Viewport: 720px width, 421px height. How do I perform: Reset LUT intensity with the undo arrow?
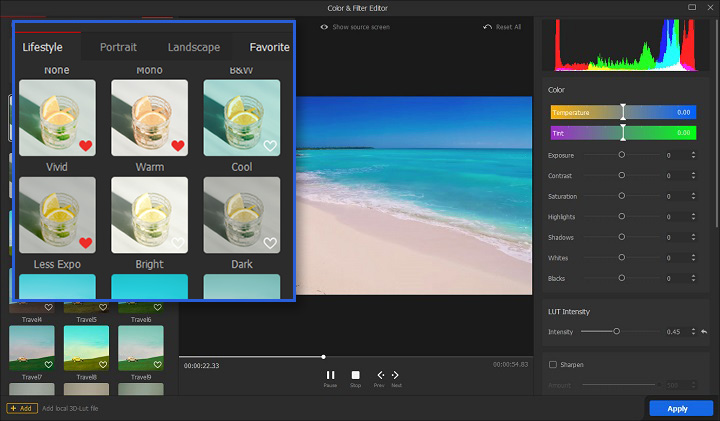click(x=703, y=331)
